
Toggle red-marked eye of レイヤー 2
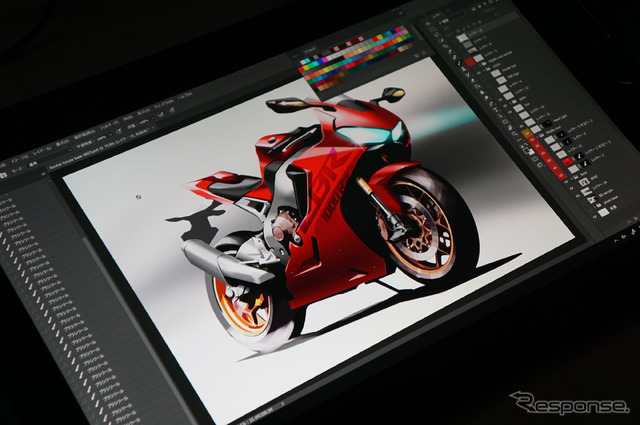[561, 176]
